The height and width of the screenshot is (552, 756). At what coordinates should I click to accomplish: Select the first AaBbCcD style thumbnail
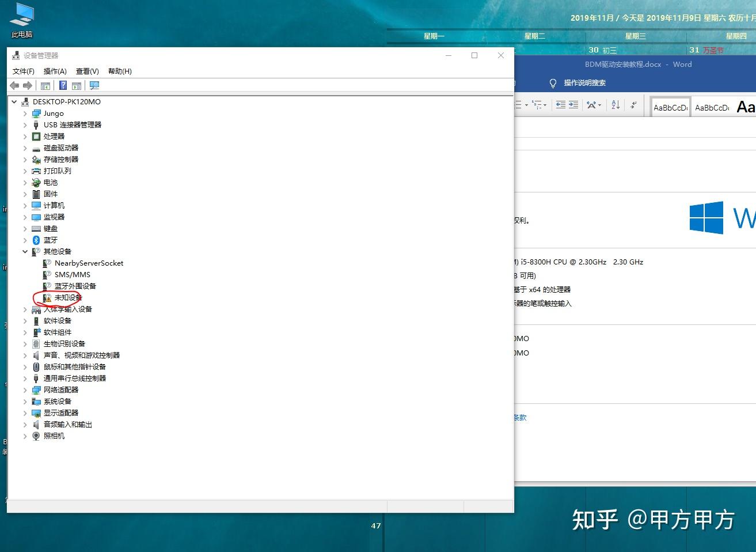[670, 106]
